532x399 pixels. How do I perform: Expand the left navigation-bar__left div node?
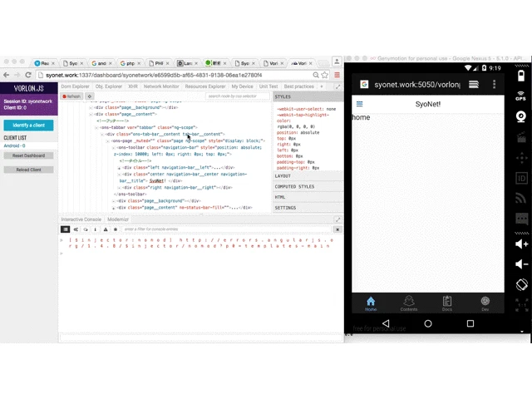pyautogui.click(x=119, y=168)
